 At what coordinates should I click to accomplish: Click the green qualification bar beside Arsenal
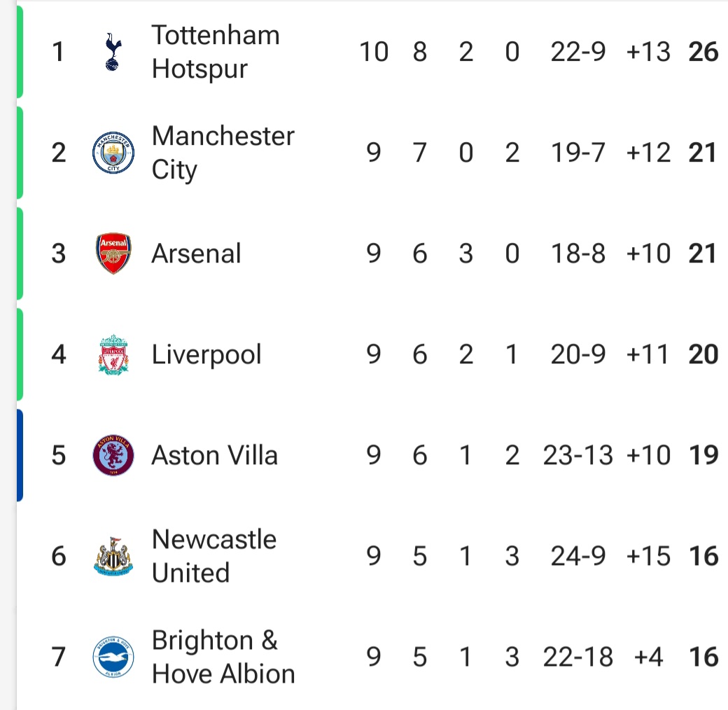coord(20,253)
